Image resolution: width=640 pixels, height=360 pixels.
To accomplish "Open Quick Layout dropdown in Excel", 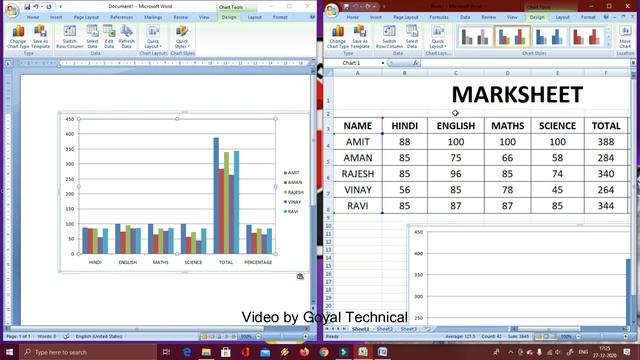I will coord(438,37).
